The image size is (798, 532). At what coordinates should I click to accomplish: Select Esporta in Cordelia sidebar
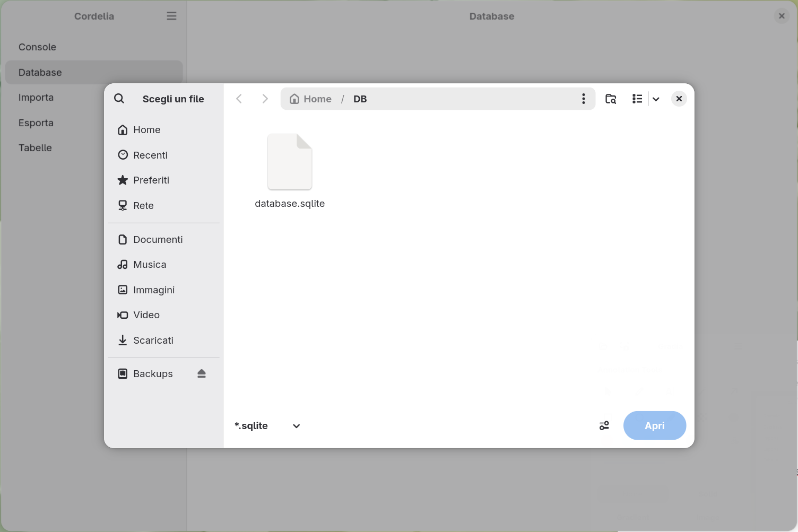tap(94, 123)
